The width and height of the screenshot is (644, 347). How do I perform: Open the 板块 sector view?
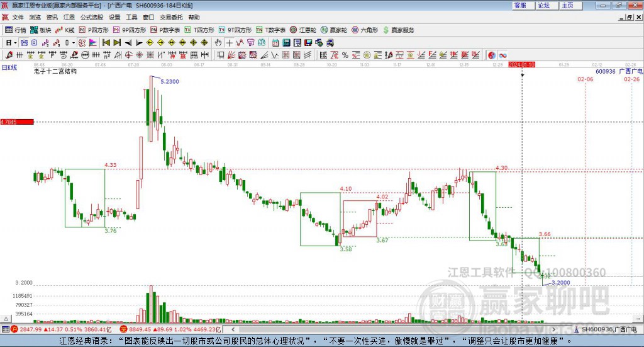(40, 30)
